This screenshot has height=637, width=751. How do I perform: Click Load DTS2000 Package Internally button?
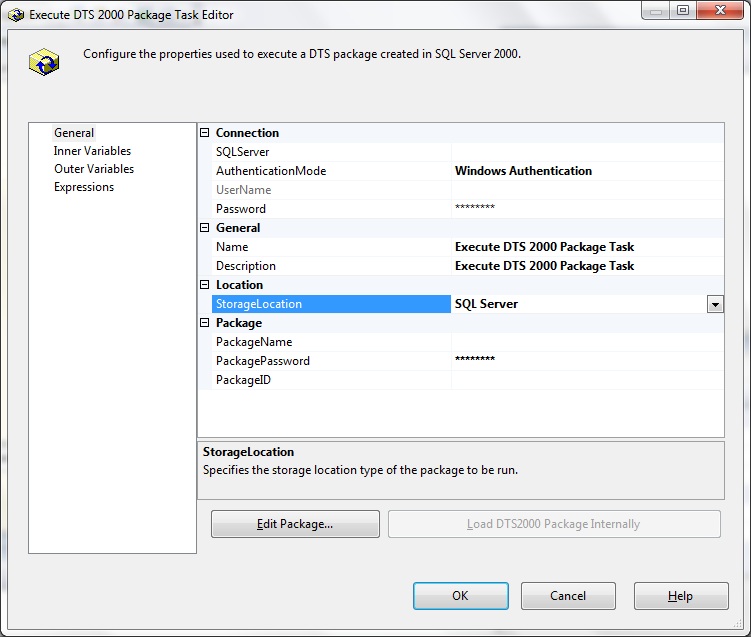coord(554,524)
